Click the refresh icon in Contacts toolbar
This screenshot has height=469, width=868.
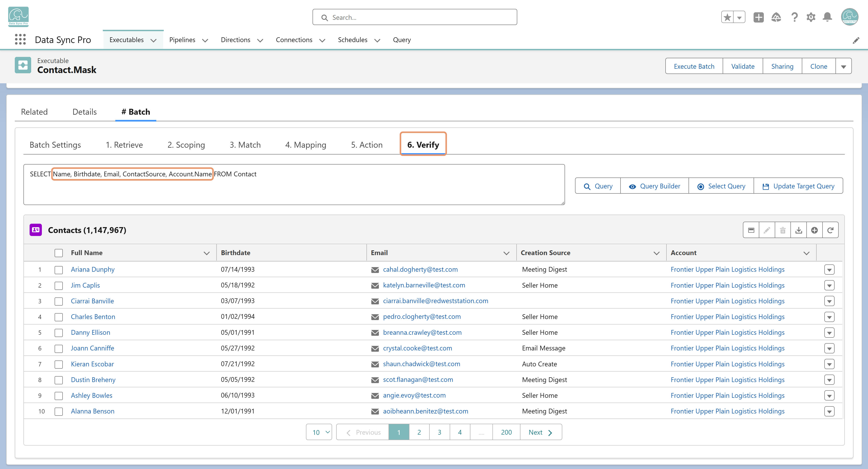pos(830,230)
